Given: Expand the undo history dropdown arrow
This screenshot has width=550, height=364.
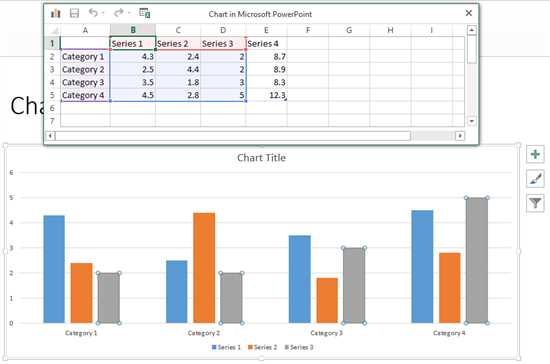Looking at the screenshot, I should point(103,13).
